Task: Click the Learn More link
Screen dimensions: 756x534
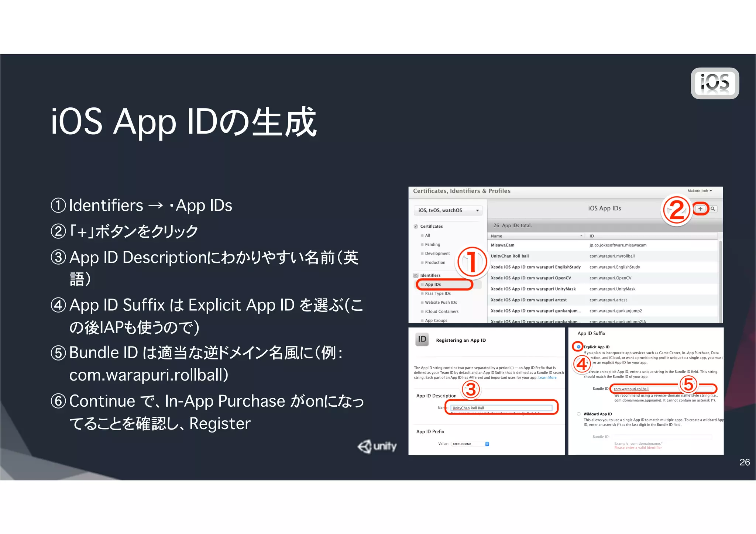Action: click(547, 378)
